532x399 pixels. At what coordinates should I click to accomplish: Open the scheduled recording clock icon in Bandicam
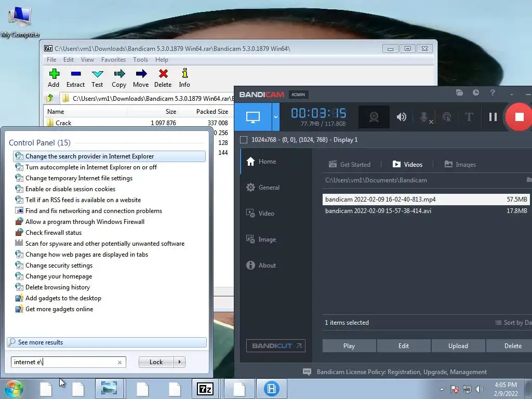coord(476,92)
